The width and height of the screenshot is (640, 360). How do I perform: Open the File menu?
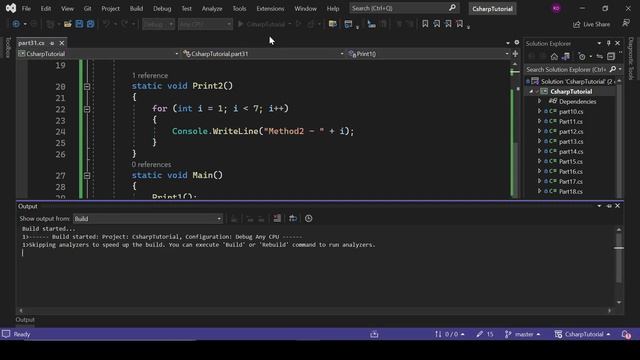26,8
